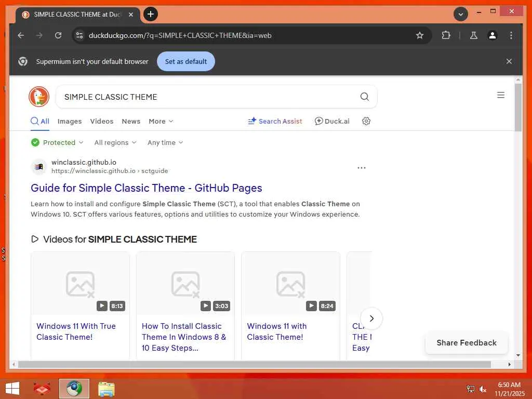Switch to the News tab

coord(131,122)
